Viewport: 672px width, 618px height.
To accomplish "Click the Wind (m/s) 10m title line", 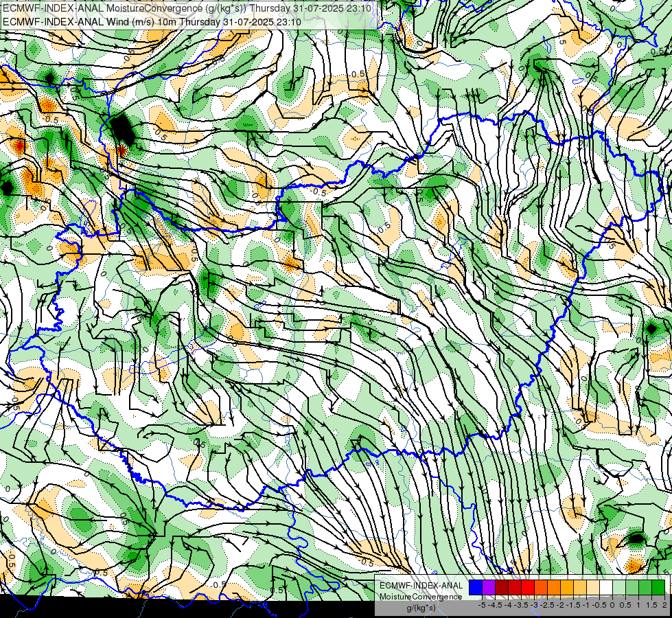I will (x=152, y=22).
